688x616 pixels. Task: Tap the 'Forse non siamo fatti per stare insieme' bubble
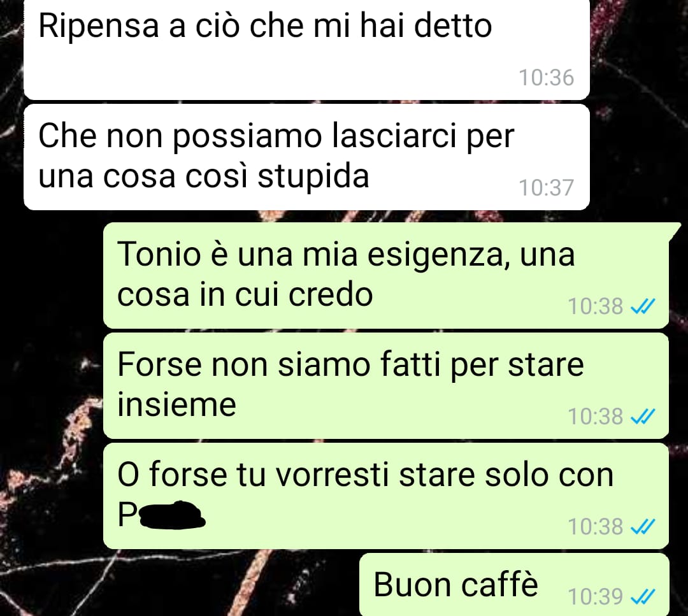pyautogui.click(x=386, y=385)
